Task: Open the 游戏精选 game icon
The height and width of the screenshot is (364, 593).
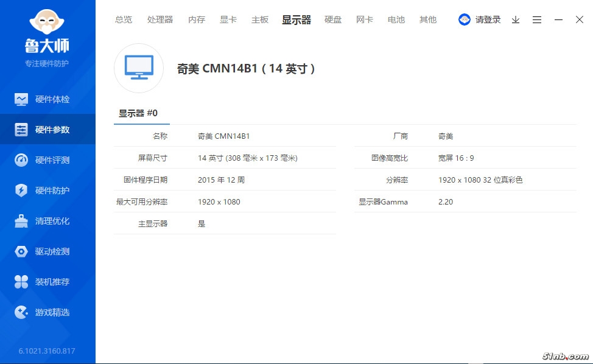Action: click(x=21, y=312)
